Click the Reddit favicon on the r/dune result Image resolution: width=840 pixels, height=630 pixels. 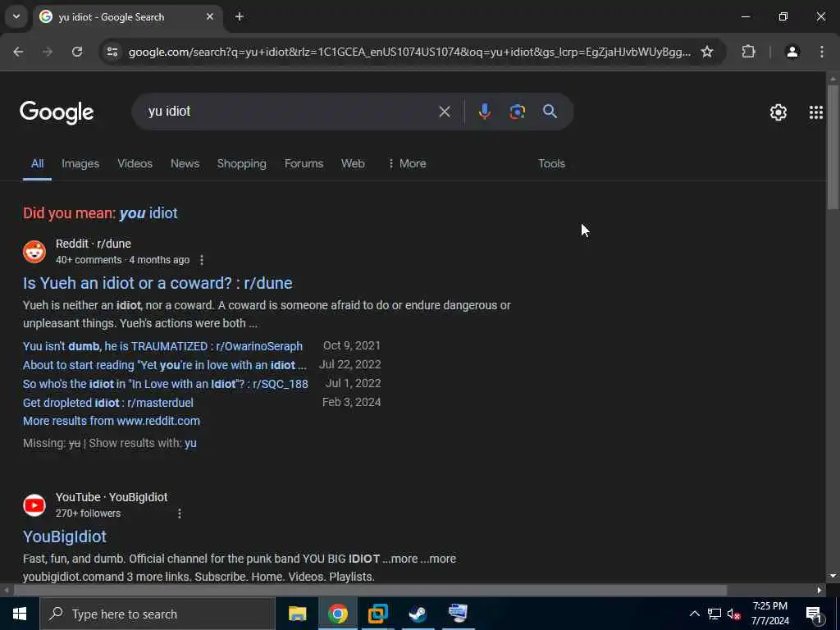point(34,252)
